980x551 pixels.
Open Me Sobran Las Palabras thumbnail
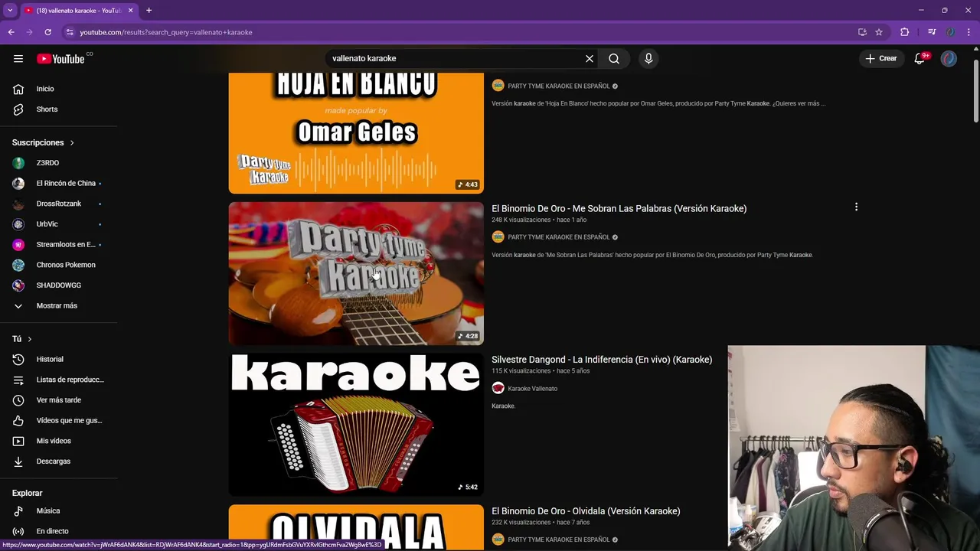click(x=356, y=273)
